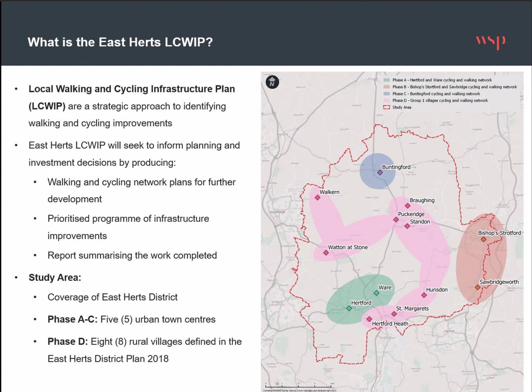Click the Study Area dashed legend symbol
532x392 pixels.
[x=386, y=107]
